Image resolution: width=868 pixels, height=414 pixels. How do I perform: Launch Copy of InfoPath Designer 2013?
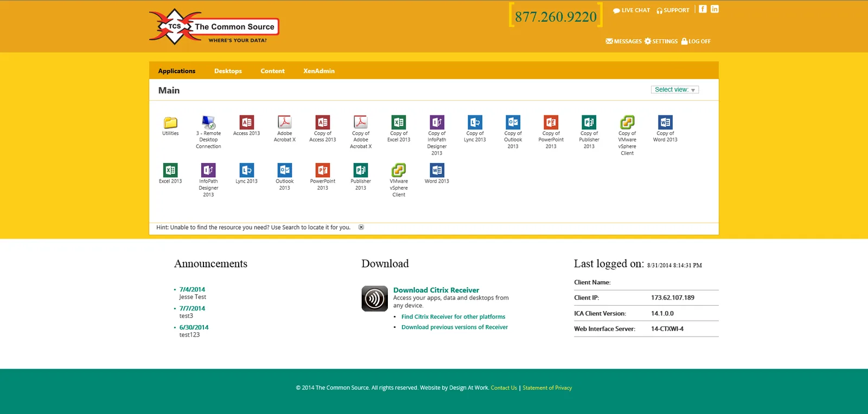tap(437, 122)
